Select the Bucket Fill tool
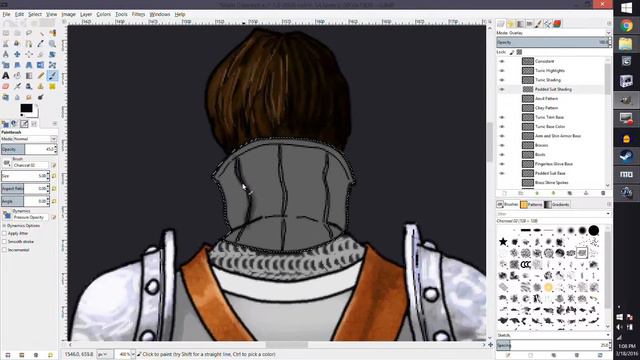Image resolution: width=640 pixels, height=360 pixels. [17, 76]
